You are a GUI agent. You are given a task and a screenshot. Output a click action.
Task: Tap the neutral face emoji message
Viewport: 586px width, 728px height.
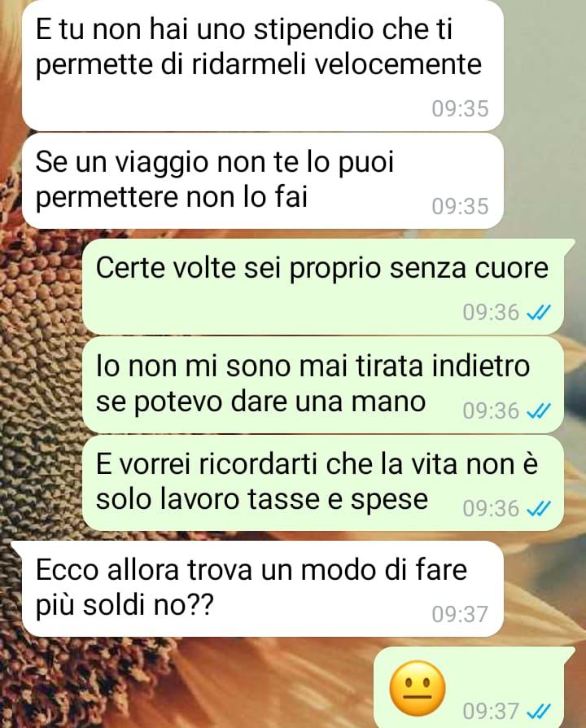tap(418, 689)
